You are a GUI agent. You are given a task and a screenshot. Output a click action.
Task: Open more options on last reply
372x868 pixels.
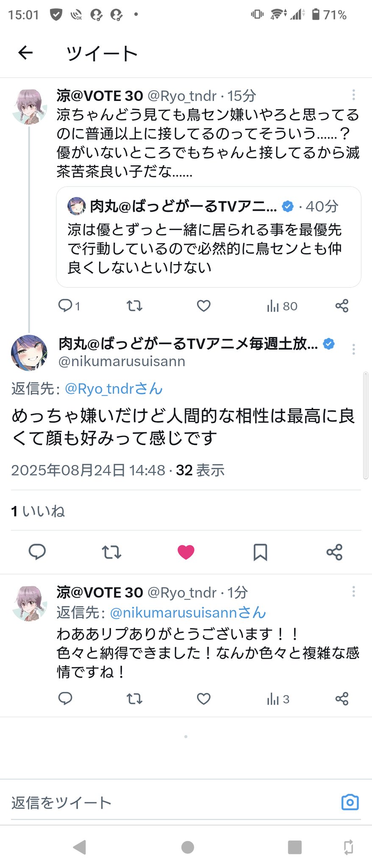point(353,592)
